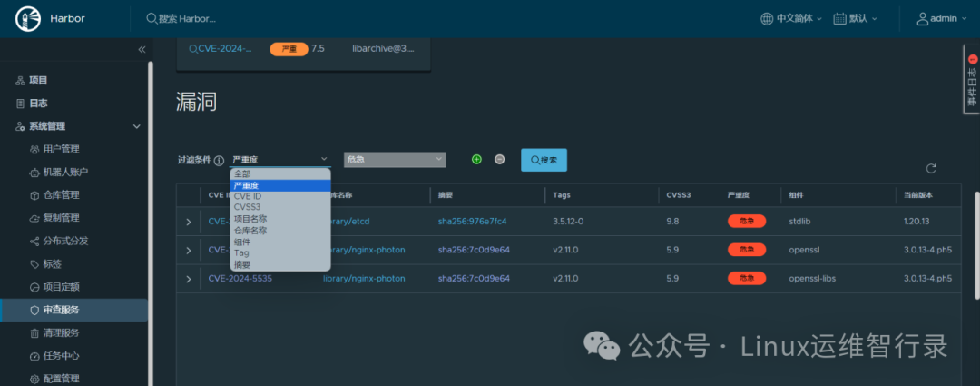
Task: Expand the openssl vulnerability row
Action: pyautogui.click(x=188, y=251)
